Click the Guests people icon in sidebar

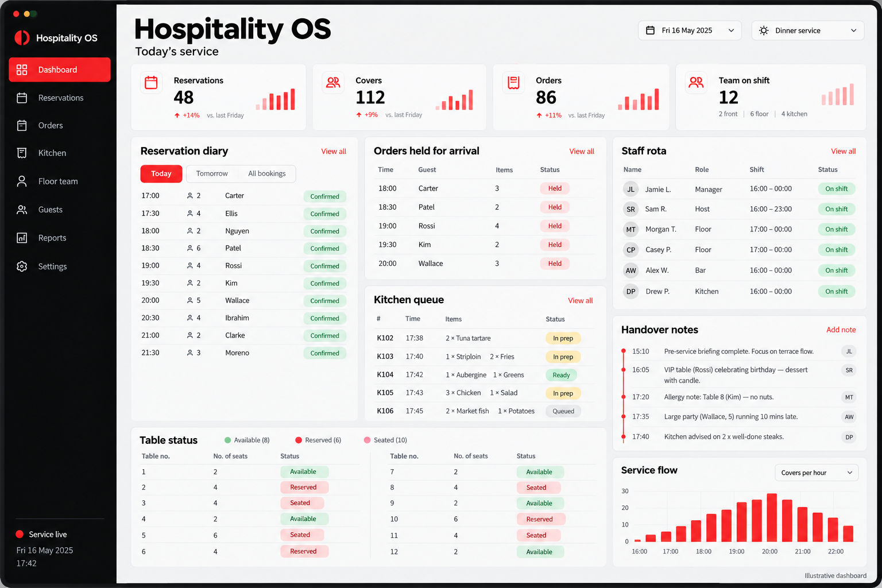tap(22, 210)
